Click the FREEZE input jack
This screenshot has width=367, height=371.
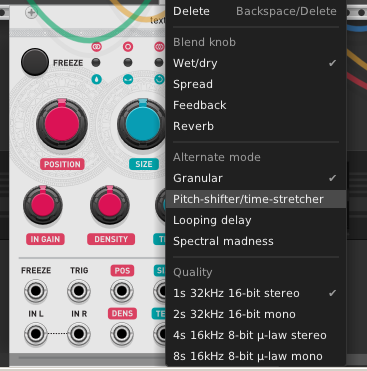click(36, 291)
